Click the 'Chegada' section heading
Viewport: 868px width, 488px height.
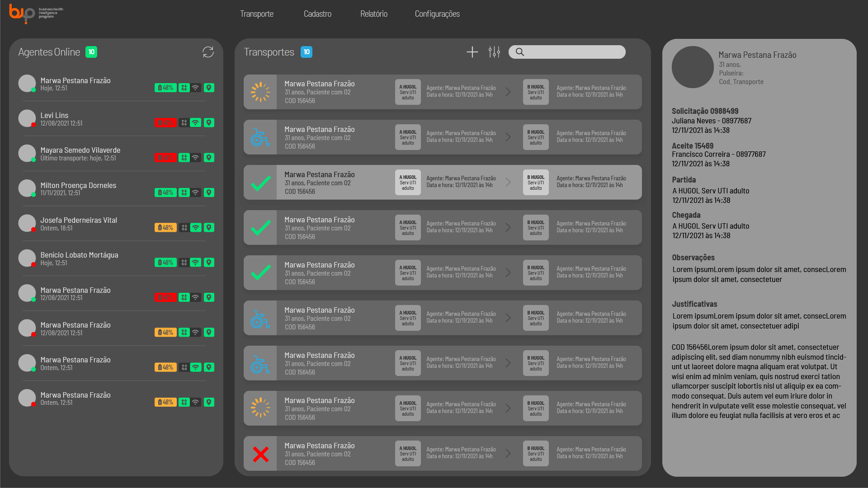[x=686, y=215]
